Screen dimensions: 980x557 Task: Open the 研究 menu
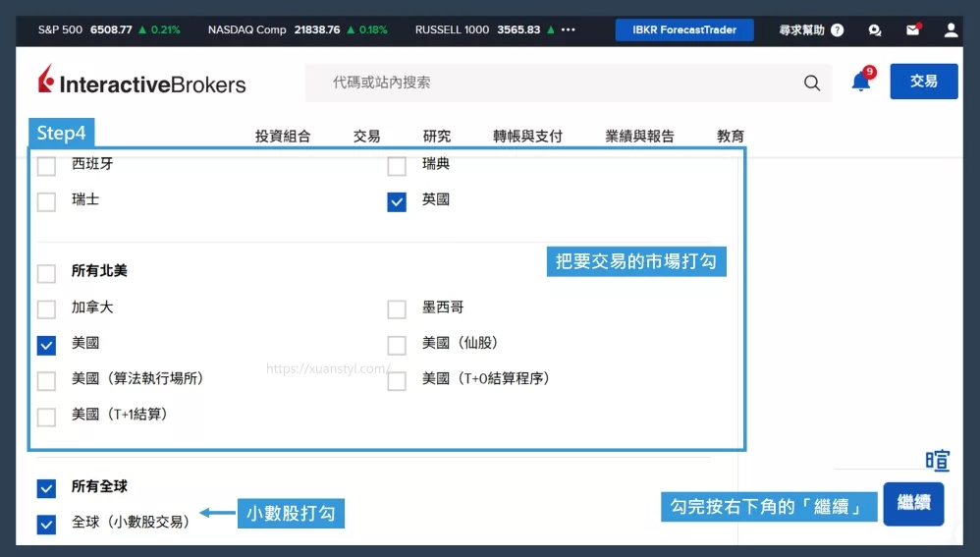click(x=436, y=137)
